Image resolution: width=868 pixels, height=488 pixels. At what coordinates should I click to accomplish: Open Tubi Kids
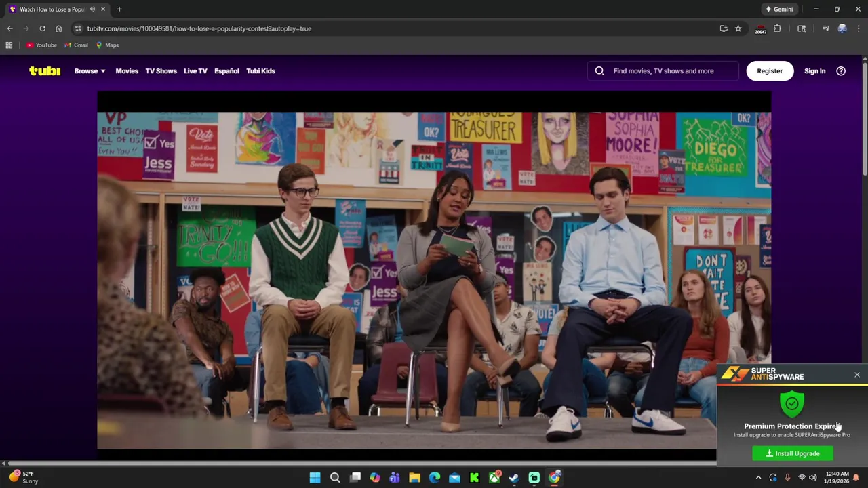[260, 70]
